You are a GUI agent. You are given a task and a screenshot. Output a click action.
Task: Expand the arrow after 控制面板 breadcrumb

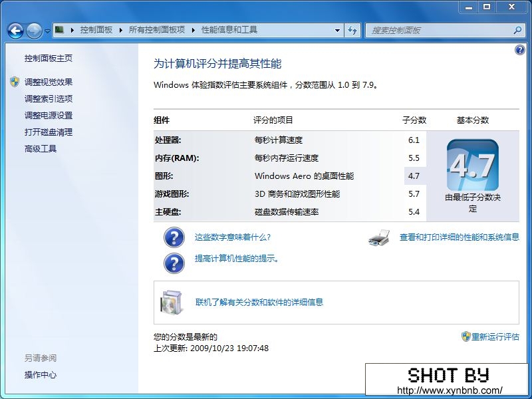pos(121,30)
